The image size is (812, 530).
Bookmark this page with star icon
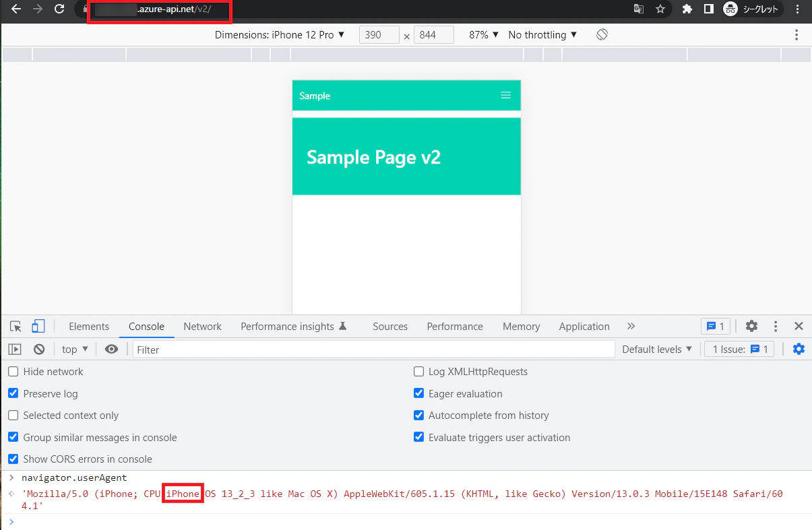[660, 9]
